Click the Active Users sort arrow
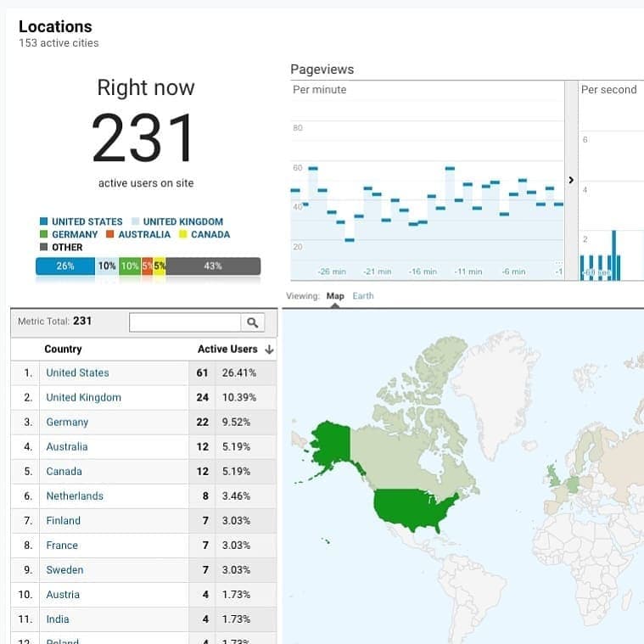 (x=269, y=350)
